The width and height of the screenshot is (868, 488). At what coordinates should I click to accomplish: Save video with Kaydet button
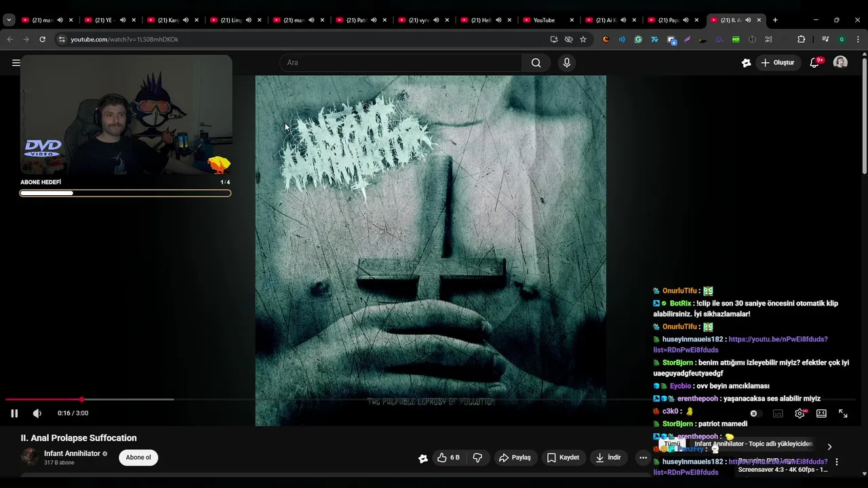563,457
